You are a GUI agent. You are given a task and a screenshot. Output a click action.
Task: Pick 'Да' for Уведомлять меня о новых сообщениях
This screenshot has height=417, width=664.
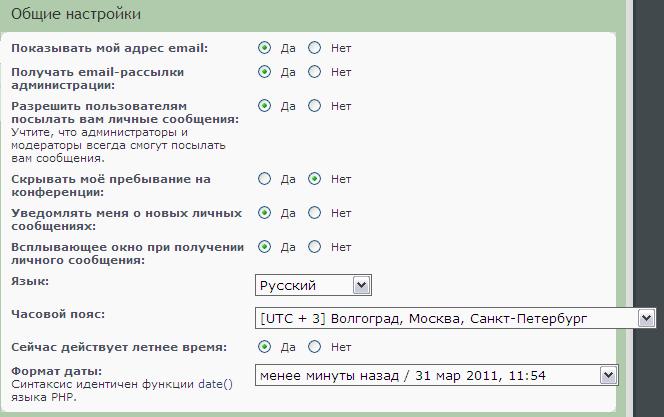point(265,213)
